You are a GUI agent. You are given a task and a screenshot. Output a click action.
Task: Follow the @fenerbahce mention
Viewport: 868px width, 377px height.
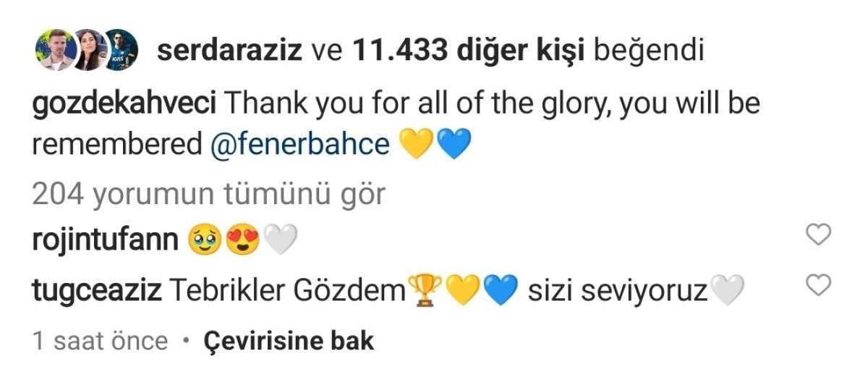point(299,145)
